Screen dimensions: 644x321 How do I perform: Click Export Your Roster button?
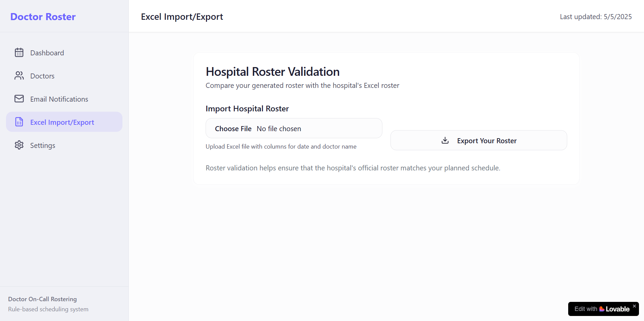coord(479,140)
